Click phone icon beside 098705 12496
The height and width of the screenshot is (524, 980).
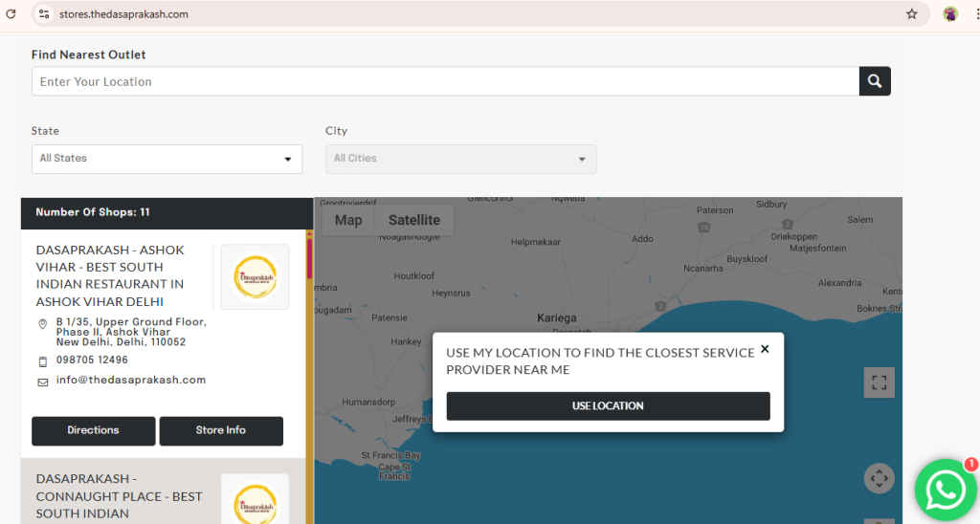42,361
